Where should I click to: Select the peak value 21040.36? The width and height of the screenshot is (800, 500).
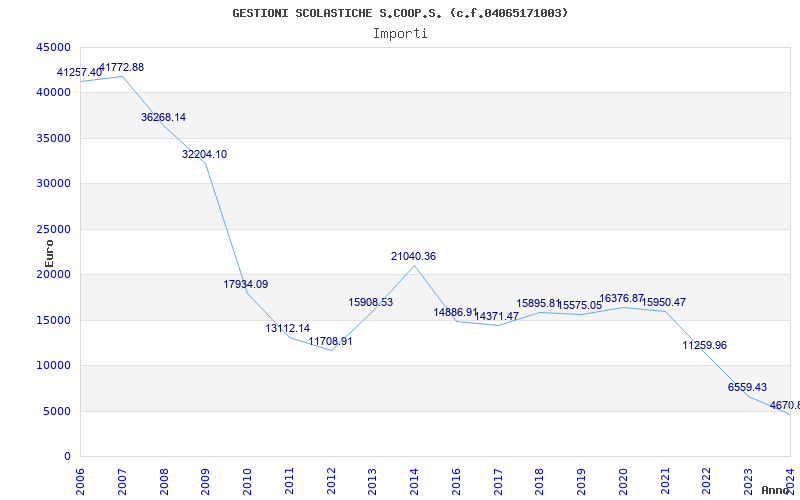tap(413, 256)
